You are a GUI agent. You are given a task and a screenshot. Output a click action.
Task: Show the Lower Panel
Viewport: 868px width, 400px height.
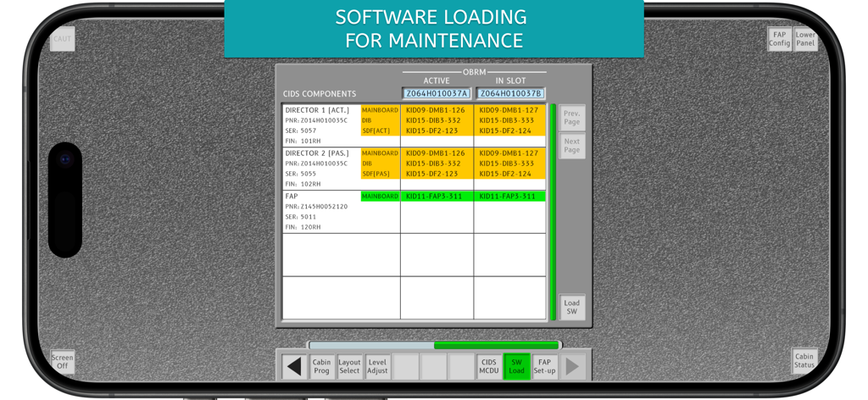(805, 39)
